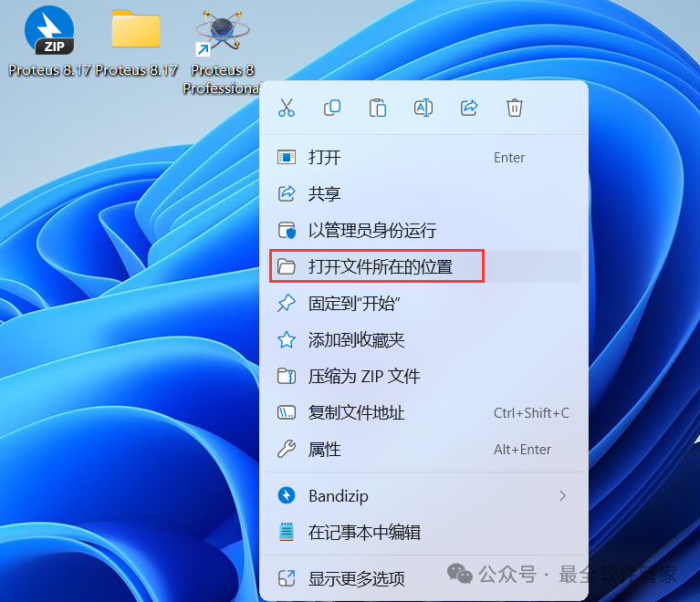
Task: Select 压缩为 ZIP 文件 option
Action: (364, 377)
